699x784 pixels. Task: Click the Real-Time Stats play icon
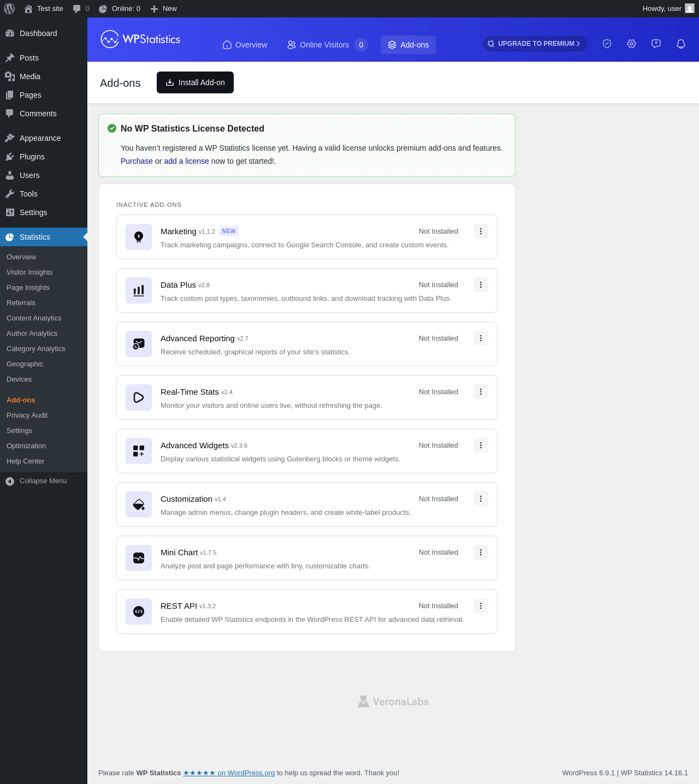(x=139, y=397)
